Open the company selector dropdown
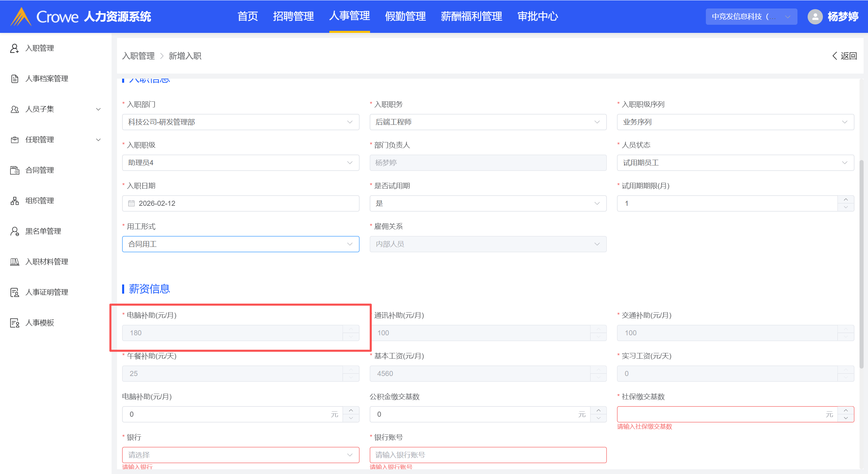Image resolution: width=868 pixels, height=474 pixels. [x=751, y=17]
